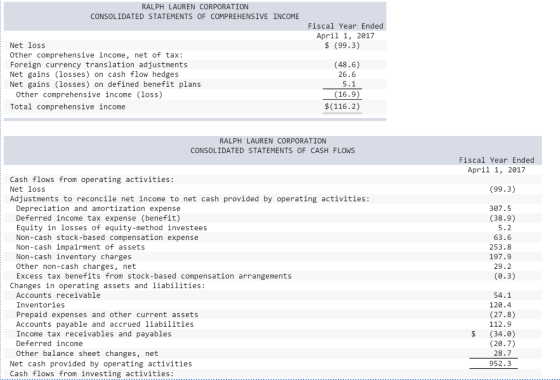Select Deferred income tax expense (benefit) label

pos(98,218)
